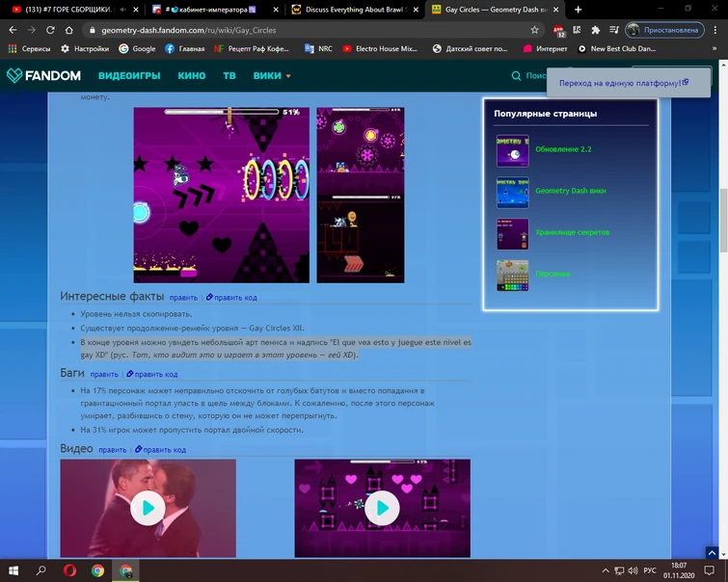
Task: Click the browser back arrow
Action: [x=13, y=30]
